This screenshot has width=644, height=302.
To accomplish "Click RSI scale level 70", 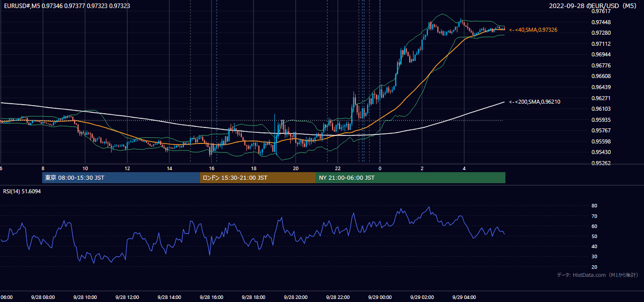I will coord(594,216).
